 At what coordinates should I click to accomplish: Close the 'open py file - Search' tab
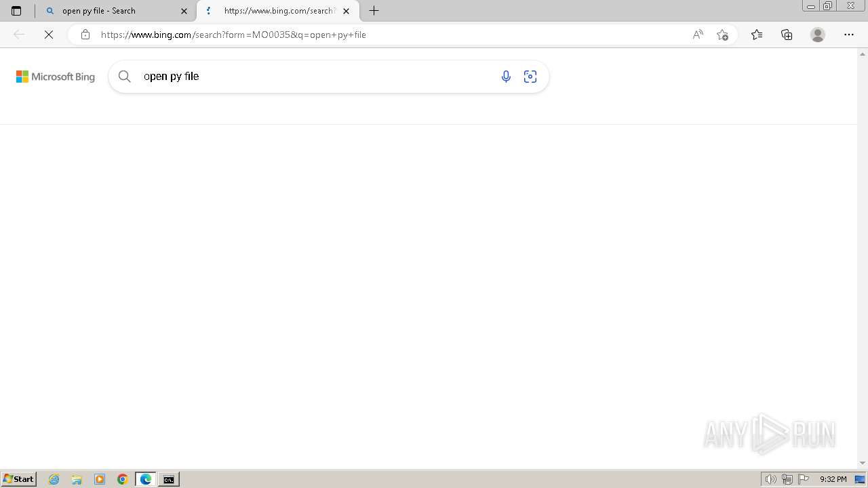[x=184, y=11]
